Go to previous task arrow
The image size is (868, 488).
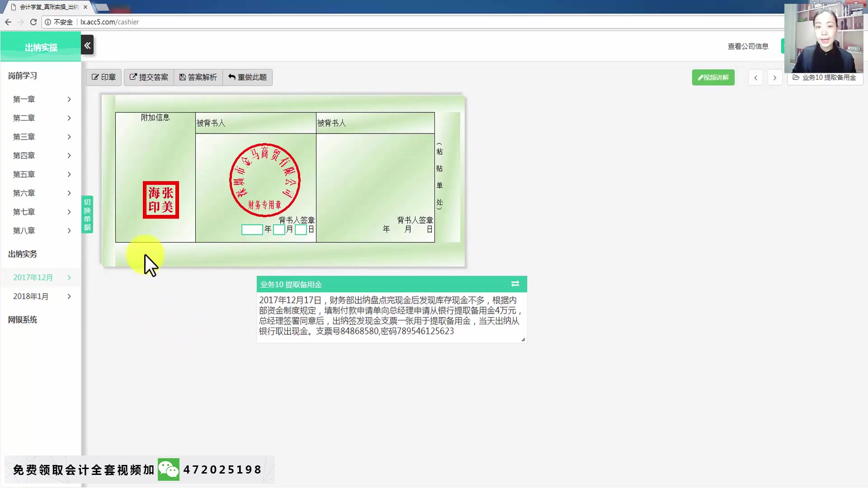click(755, 78)
